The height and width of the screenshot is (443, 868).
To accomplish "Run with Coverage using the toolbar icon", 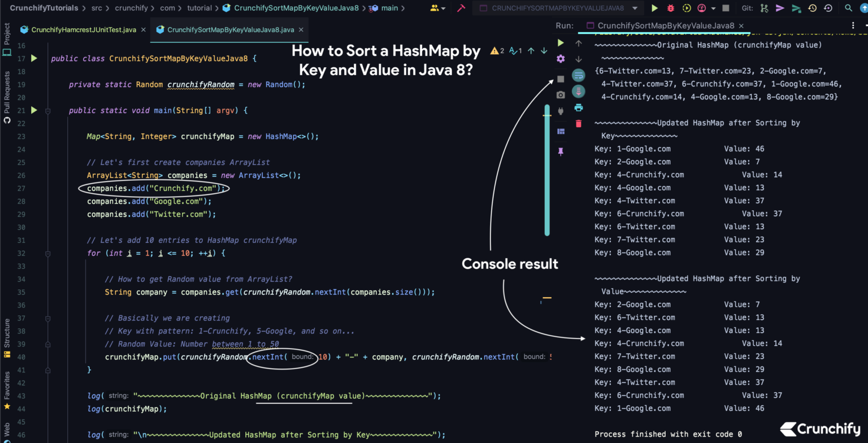I will point(687,8).
